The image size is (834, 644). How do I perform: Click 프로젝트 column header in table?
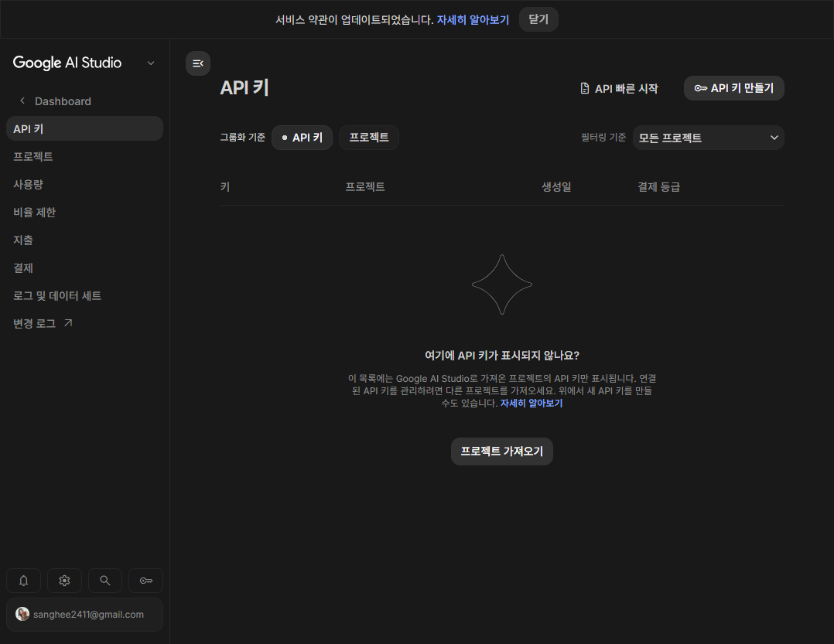pos(365,186)
